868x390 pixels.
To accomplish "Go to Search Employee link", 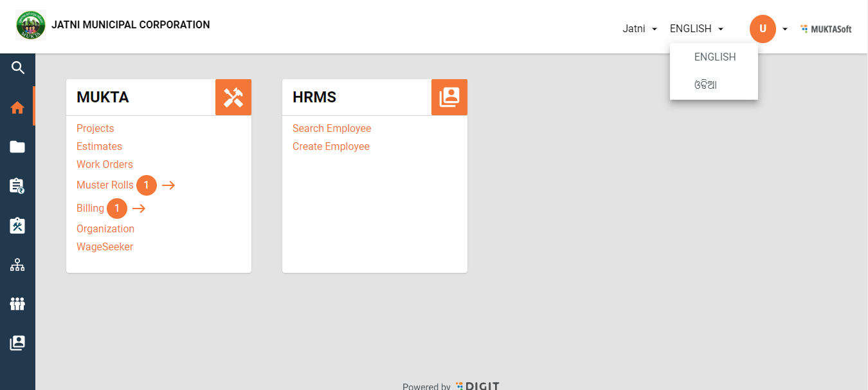I will click(332, 129).
